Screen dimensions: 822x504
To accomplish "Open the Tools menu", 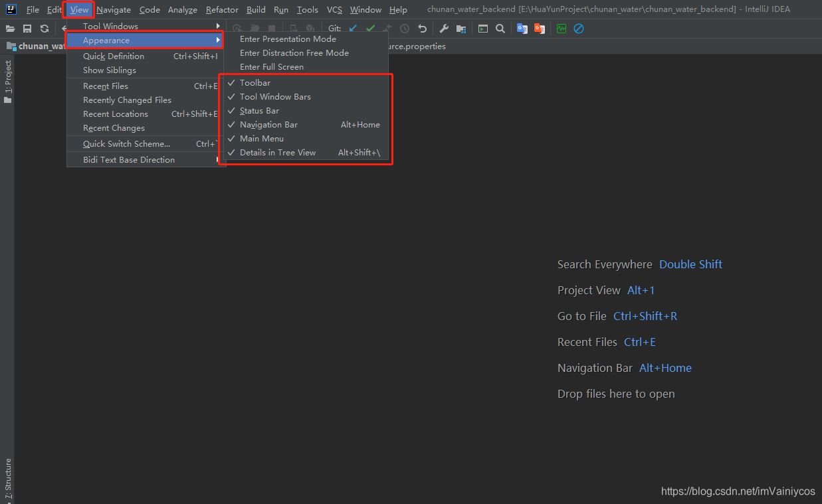I will click(307, 10).
